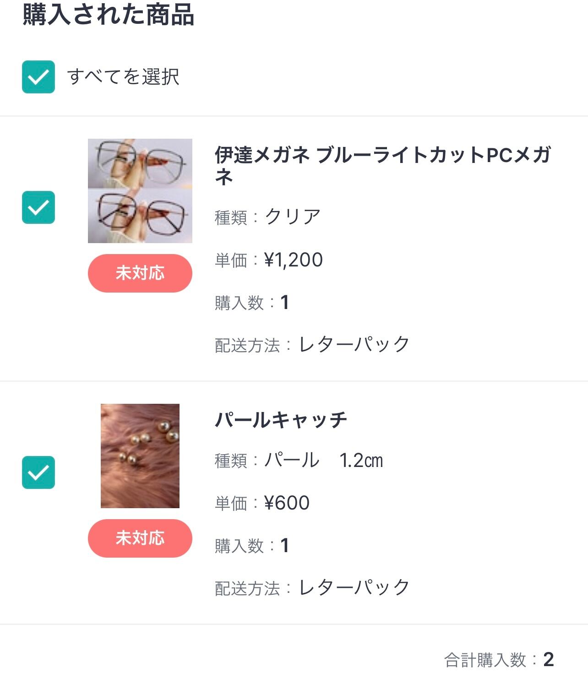Open the パールキャッチ product title

click(281, 420)
